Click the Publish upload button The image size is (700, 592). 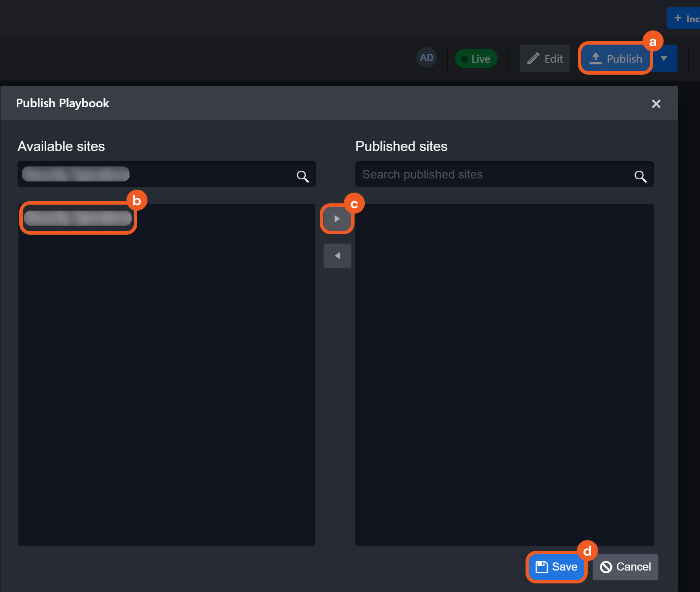616,58
